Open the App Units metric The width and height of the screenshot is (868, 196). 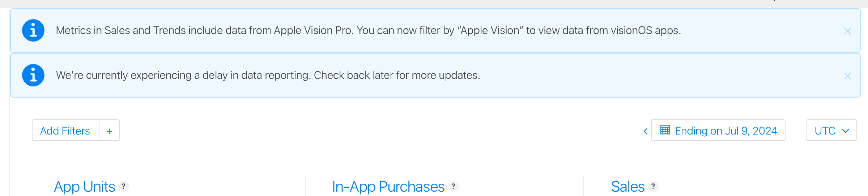pos(84,187)
